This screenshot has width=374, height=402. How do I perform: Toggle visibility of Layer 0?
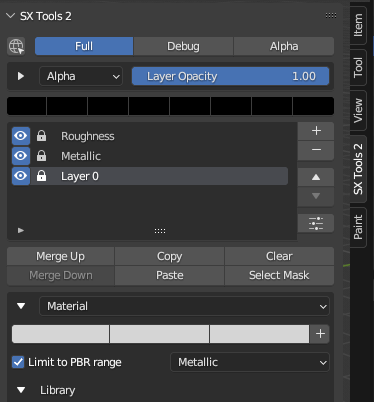tap(21, 176)
